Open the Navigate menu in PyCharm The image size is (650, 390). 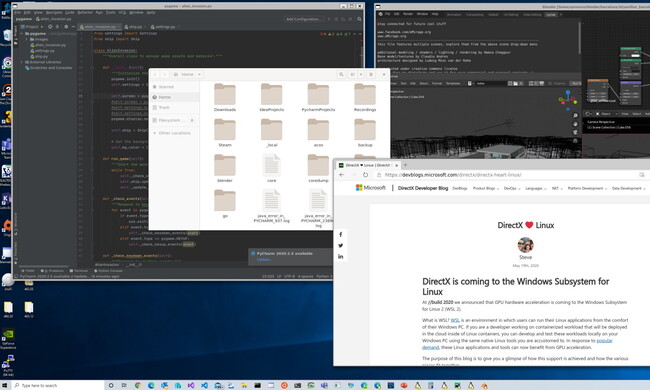[x=54, y=12]
